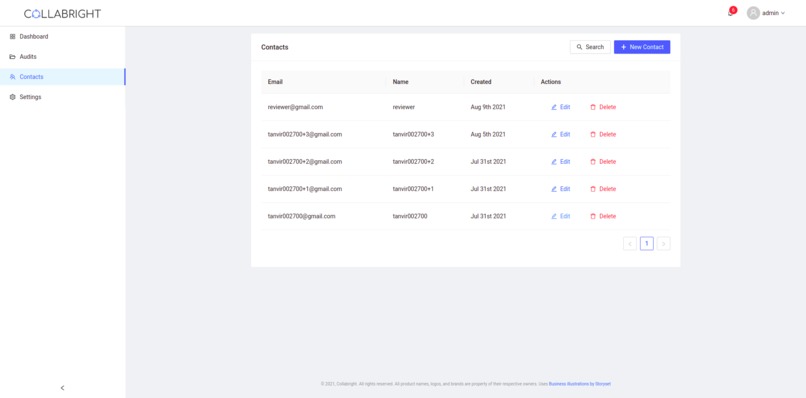Viewport: 806px width, 398px height.
Task: Edit the tanvir002700+3 contact
Action: [561, 134]
